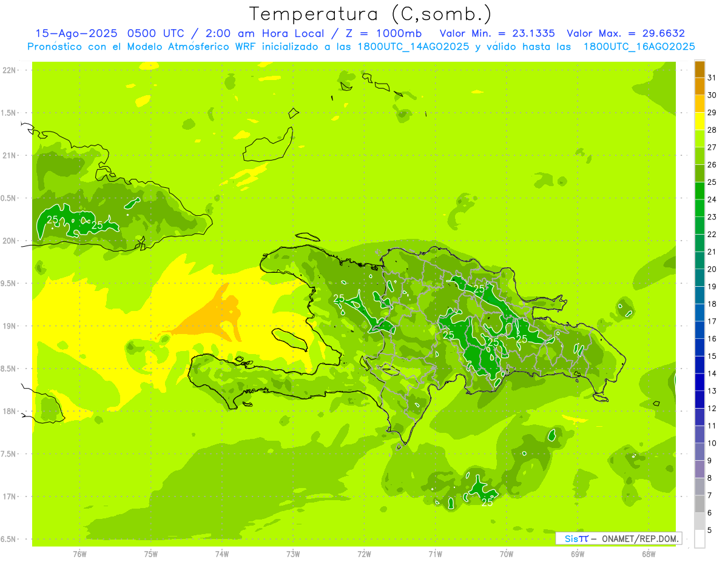Click the color scale value 26
728x562 pixels.
click(712, 164)
